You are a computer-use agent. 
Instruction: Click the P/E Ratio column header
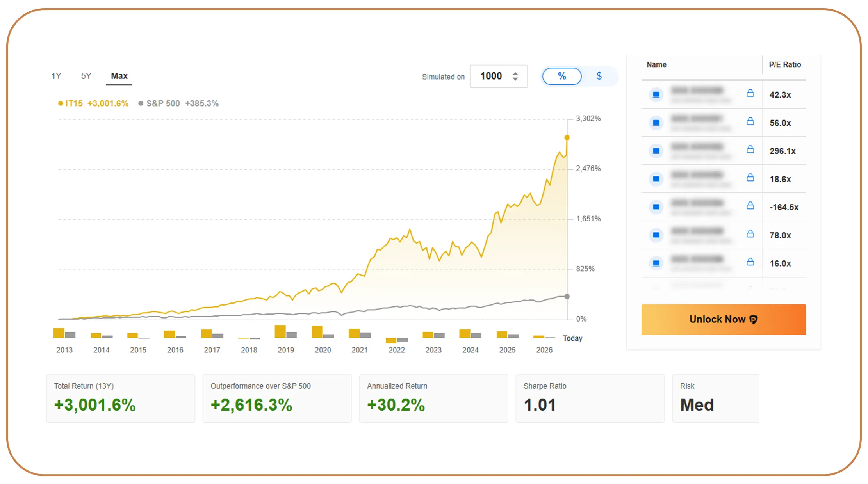tap(785, 64)
